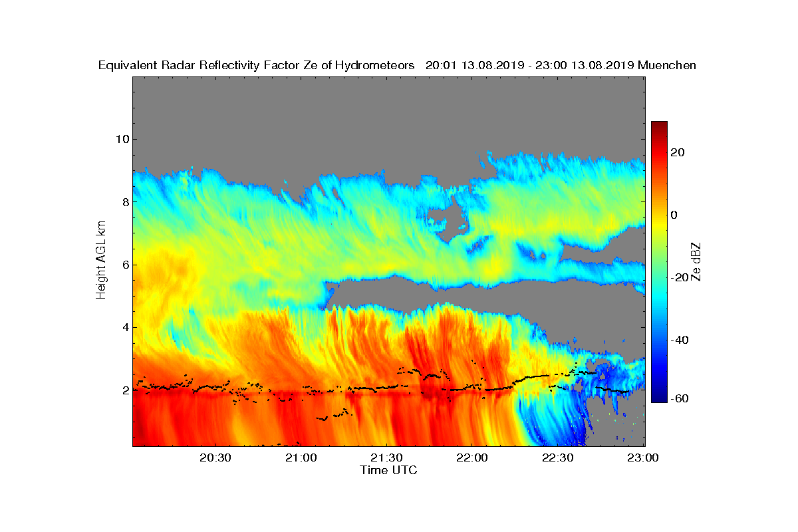Viewport: 798px width, 532px height.
Task: Click the '20:30' time tick label
Action: pos(215,458)
